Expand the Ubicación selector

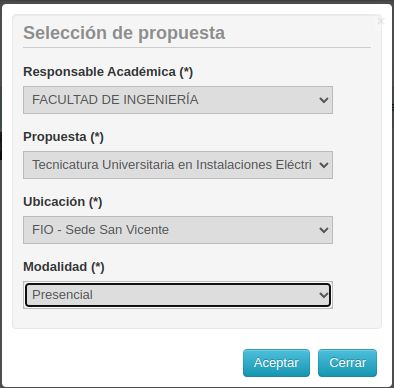pos(178,230)
